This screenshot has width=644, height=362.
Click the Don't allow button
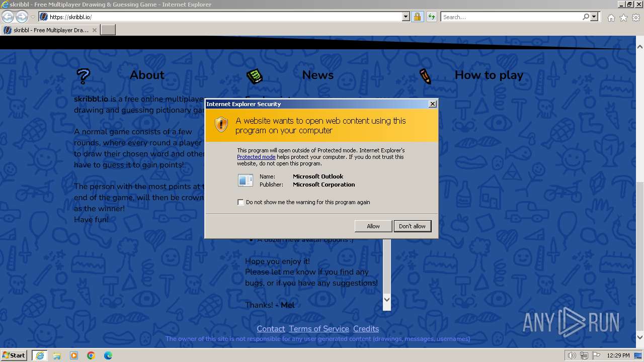[x=412, y=226]
